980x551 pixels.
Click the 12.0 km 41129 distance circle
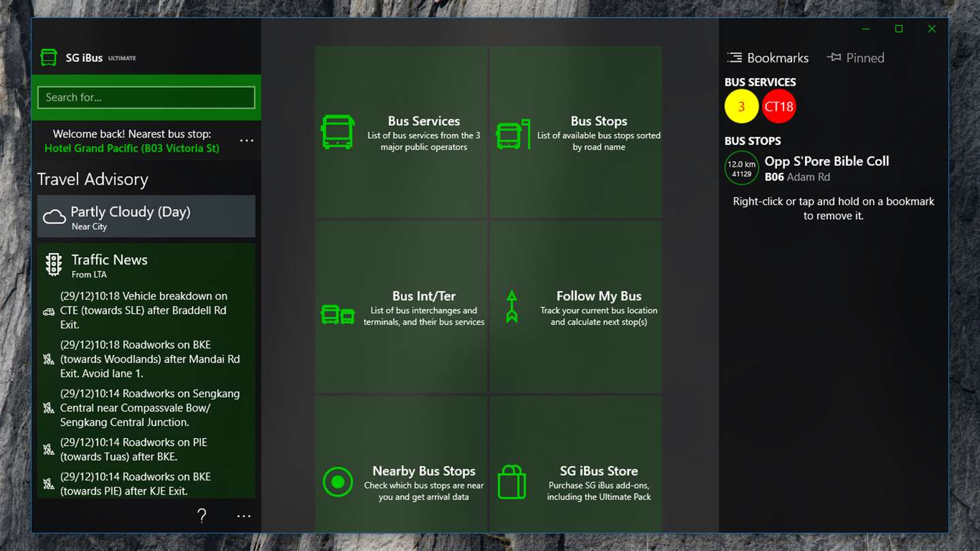(x=742, y=168)
